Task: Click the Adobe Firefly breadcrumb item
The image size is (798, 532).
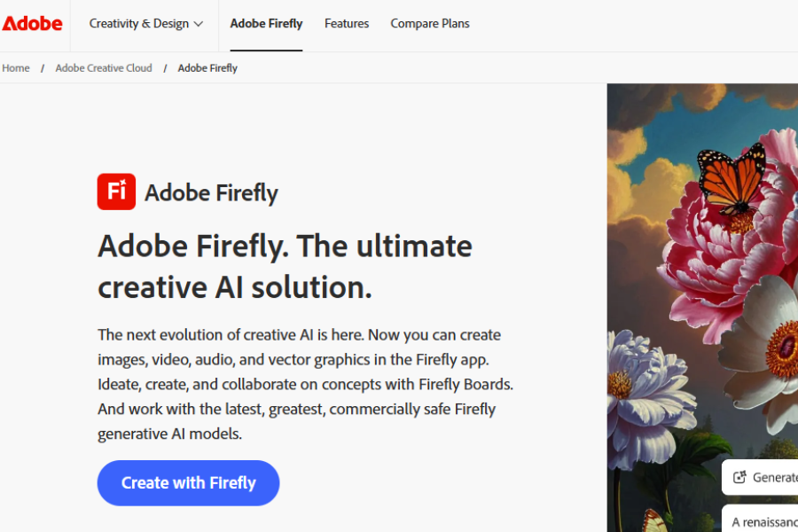Action: (207, 68)
